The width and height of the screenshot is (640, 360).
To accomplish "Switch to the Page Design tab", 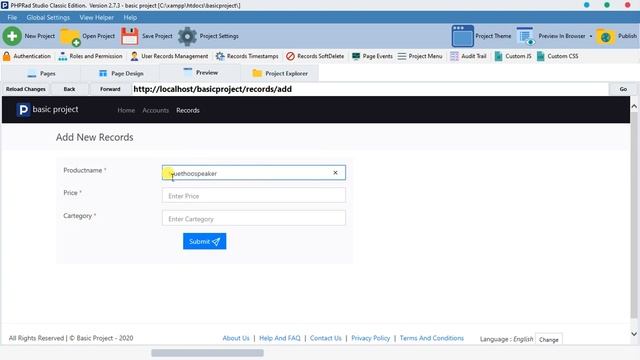I will [x=121, y=73].
